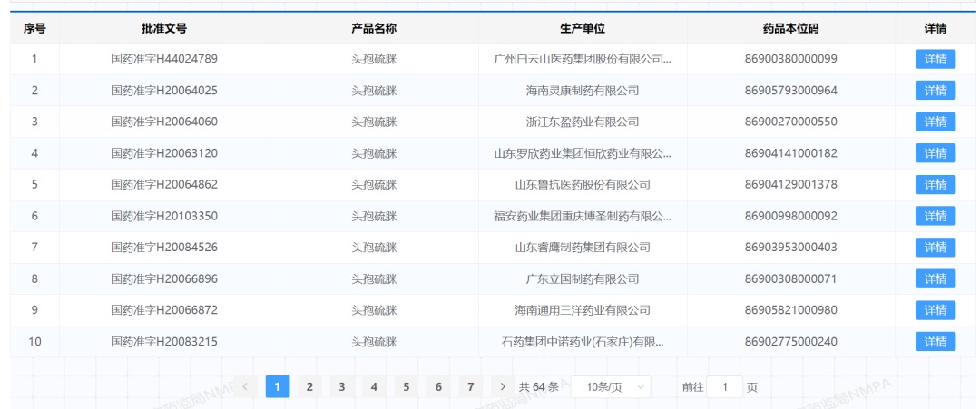
Task: Select drug code 86900308000071
Action: 790,278
